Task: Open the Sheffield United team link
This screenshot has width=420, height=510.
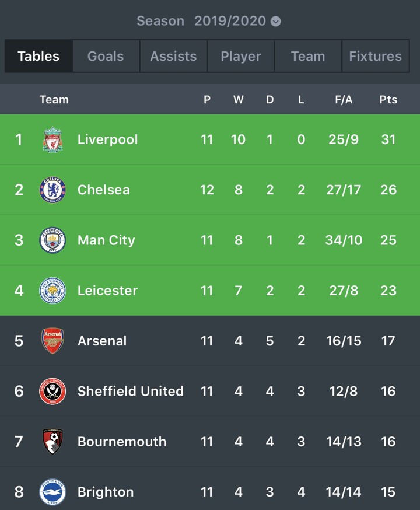Action: (131, 392)
